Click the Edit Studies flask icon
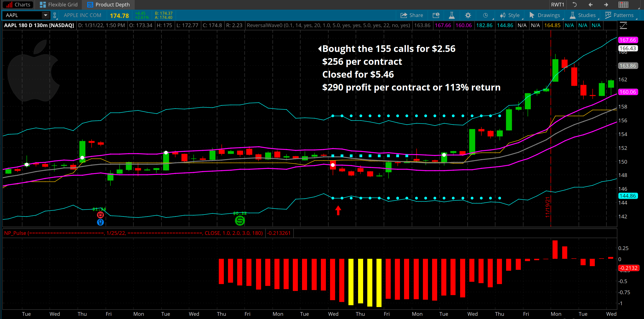This screenshot has height=319, width=644. 451,15
